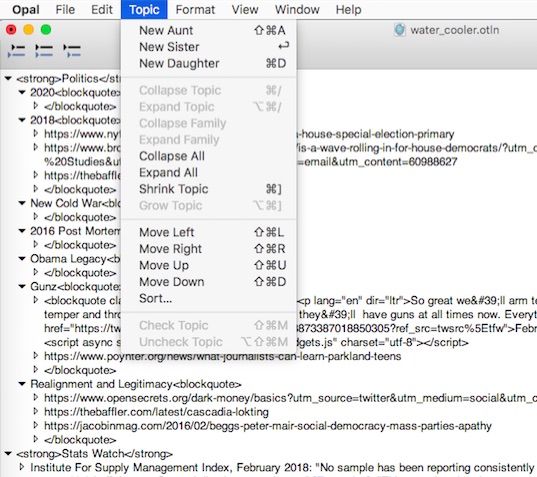
Task: Choose New Sister menu item
Action: click(x=209, y=47)
